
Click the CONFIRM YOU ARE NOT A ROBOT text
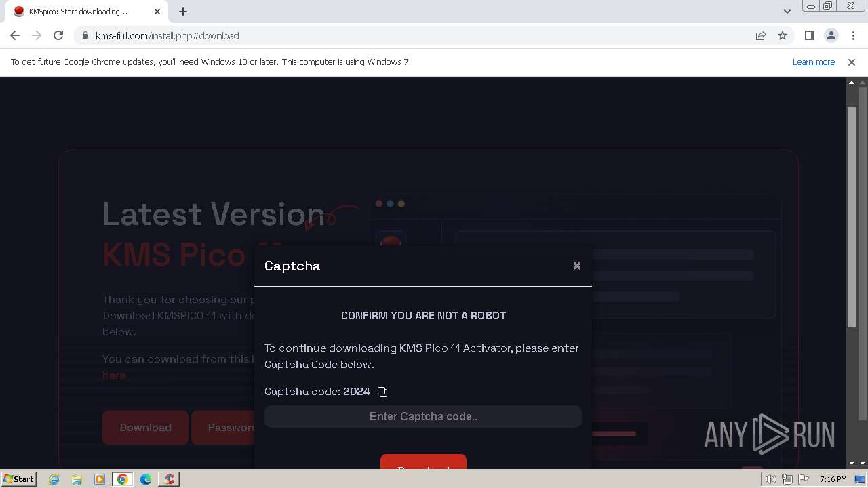point(423,315)
